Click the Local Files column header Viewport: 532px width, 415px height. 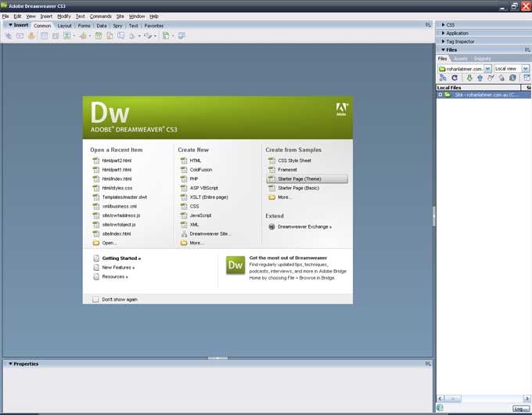[x=478, y=88]
